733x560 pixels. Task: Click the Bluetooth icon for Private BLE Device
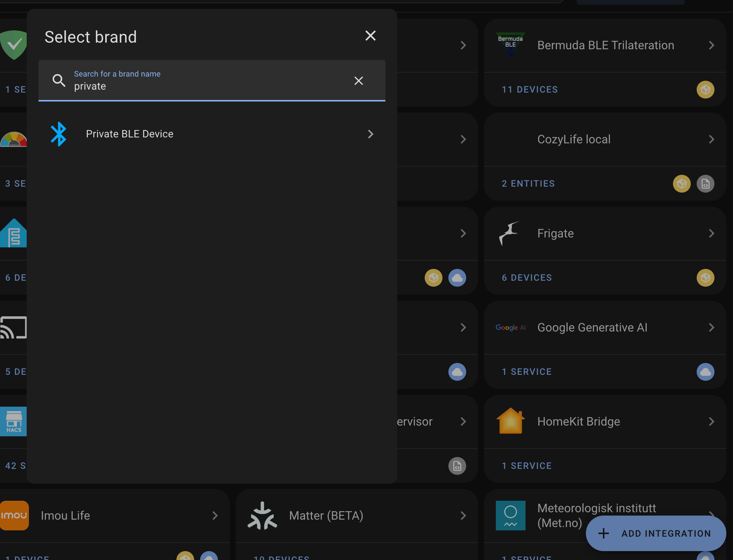(x=59, y=134)
